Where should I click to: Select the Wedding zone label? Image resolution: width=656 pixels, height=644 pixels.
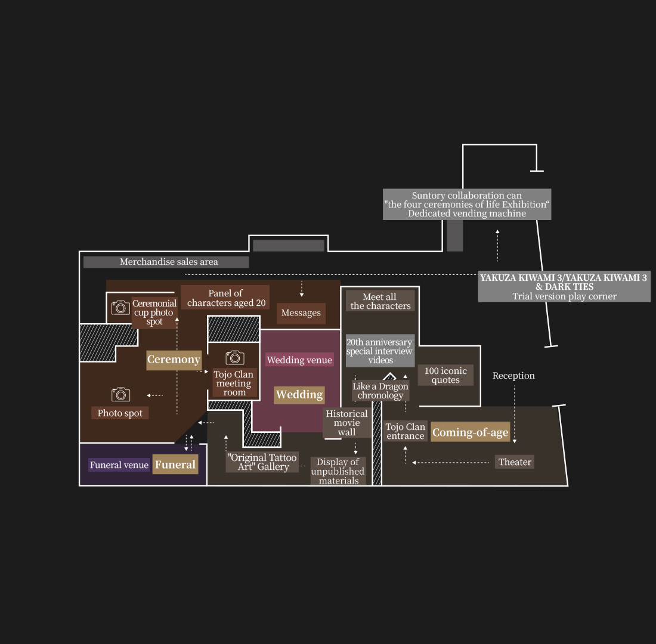click(x=299, y=395)
